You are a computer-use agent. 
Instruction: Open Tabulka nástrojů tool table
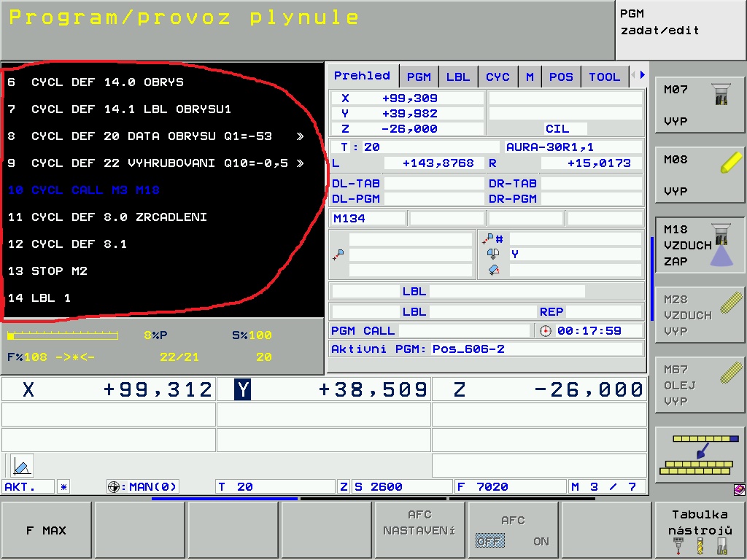(700, 531)
